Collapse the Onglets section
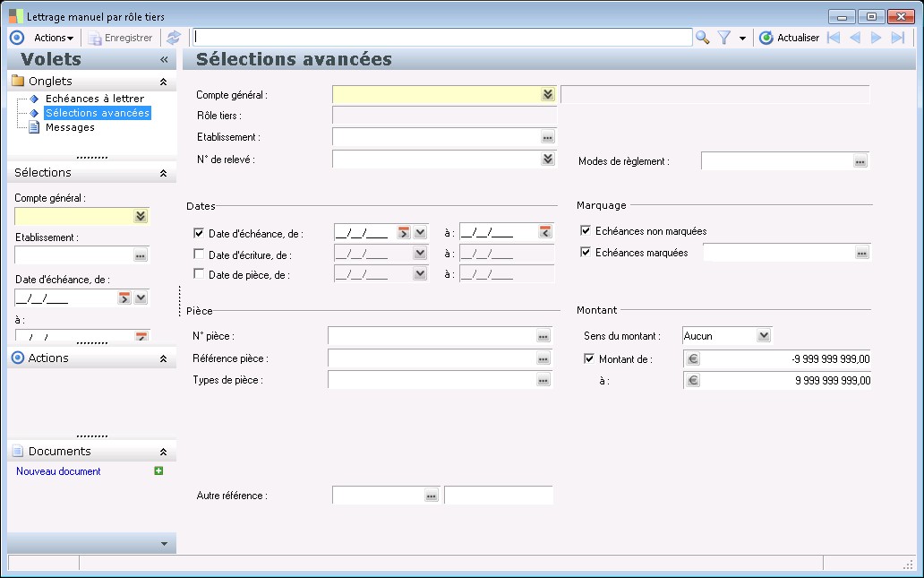The width and height of the screenshot is (924, 578). [x=163, y=82]
